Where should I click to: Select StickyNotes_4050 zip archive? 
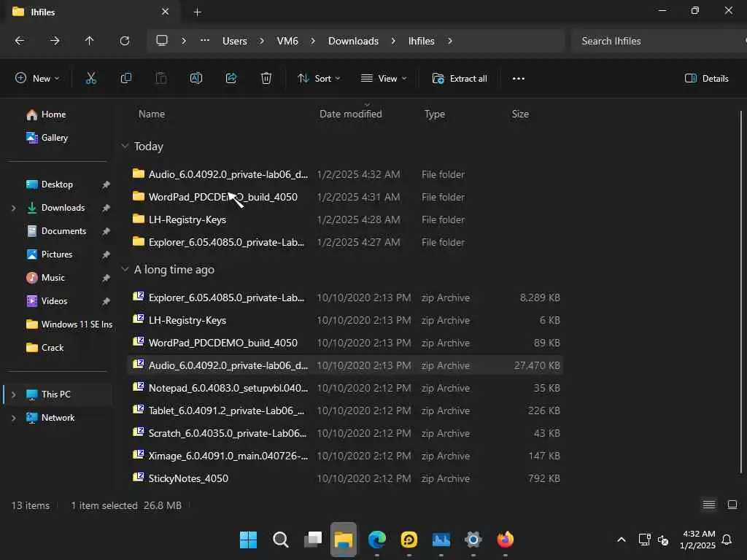click(x=345, y=478)
